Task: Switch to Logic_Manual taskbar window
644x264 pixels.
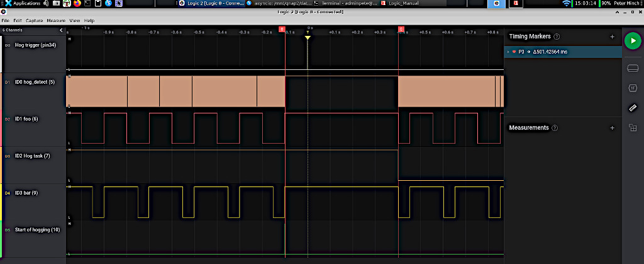Action: coord(412,3)
